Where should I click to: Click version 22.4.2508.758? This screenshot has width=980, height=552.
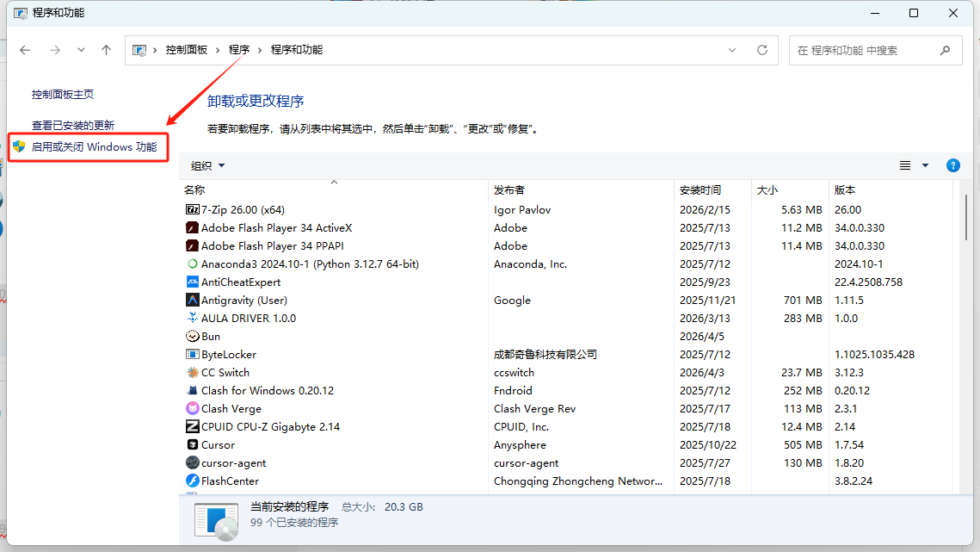pos(868,282)
